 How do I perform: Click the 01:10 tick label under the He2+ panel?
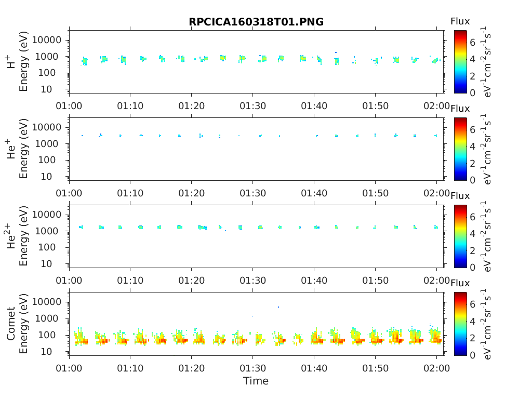point(130,281)
